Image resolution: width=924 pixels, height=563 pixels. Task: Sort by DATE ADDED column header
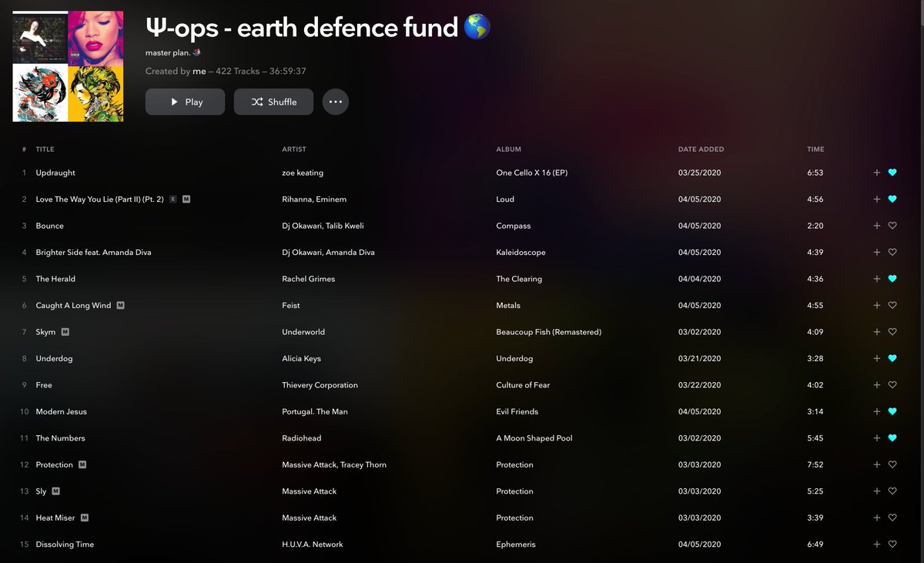click(701, 149)
